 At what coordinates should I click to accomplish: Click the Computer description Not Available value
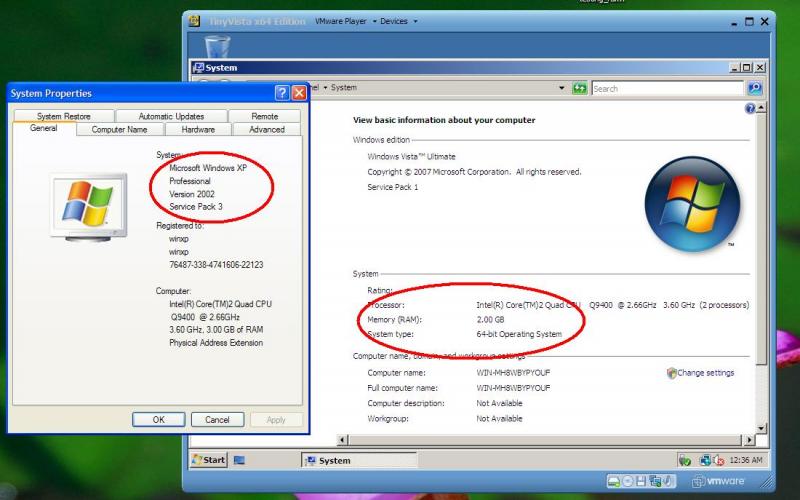499,404
